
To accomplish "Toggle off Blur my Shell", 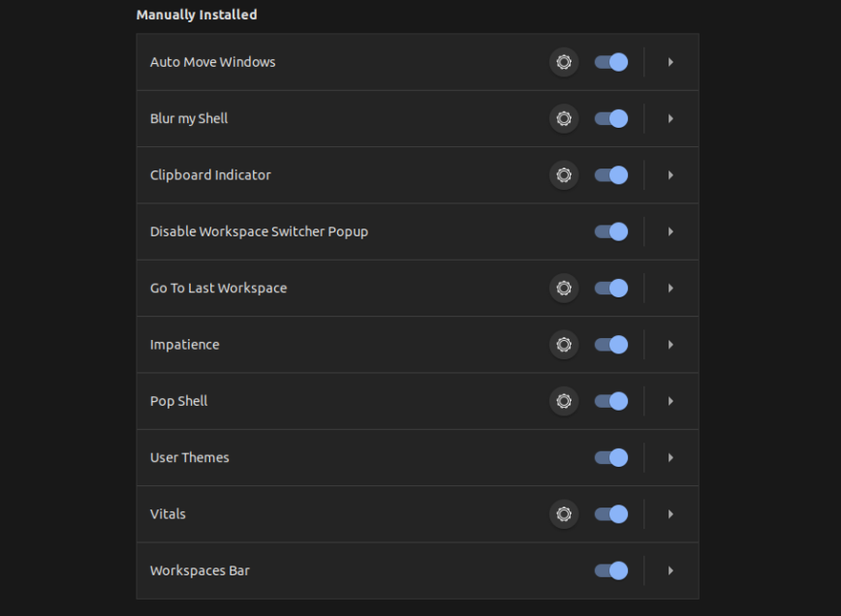I will [610, 118].
